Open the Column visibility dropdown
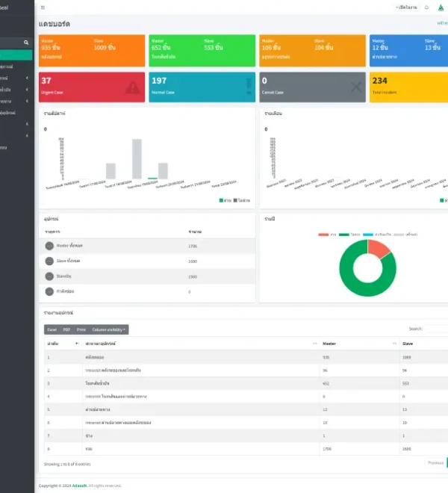 pyautogui.click(x=109, y=329)
